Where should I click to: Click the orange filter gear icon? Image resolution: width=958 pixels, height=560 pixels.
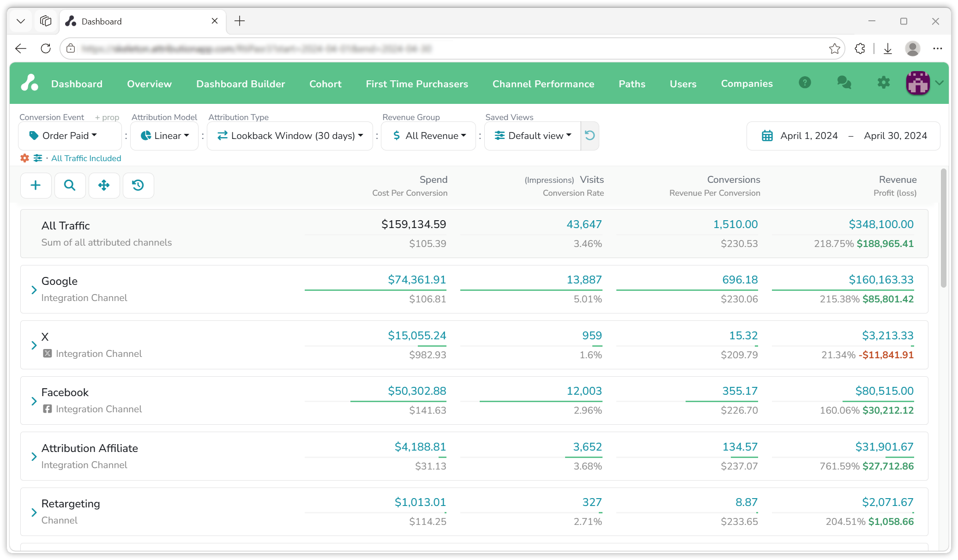click(24, 158)
